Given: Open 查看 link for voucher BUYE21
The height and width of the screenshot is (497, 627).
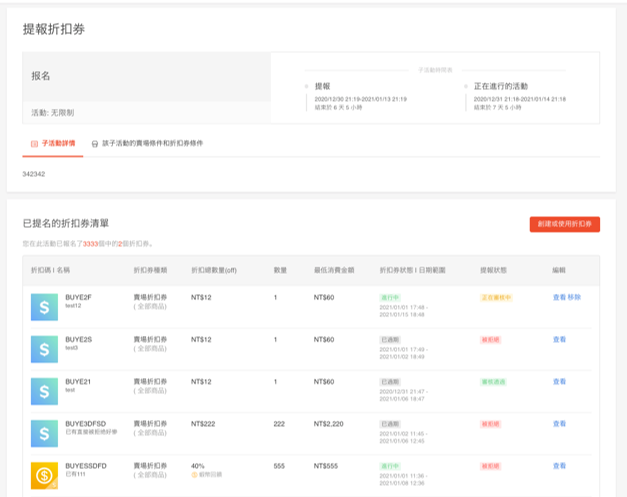Looking at the screenshot, I should [x=559, y=381].
